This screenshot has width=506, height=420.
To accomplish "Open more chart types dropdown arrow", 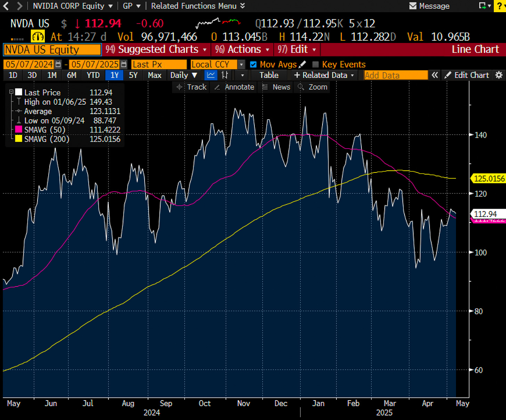I will [x=242, y=75].
